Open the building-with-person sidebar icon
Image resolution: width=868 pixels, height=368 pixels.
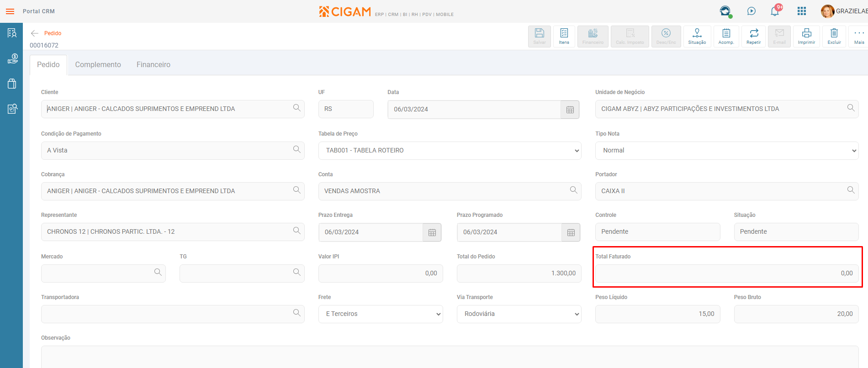point(12,33)
